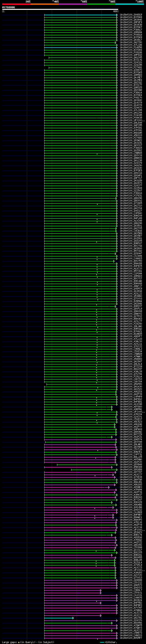Open hit UniRef100_P14856
Screen dimensions: 146x644
click(131, 48)
